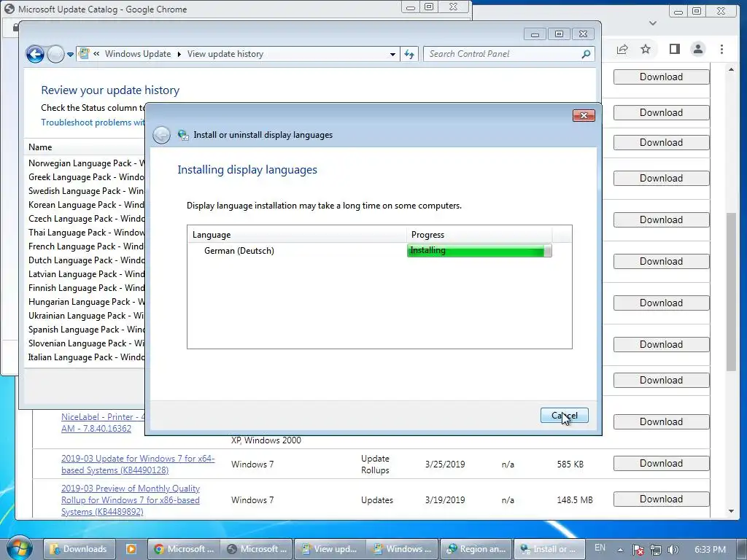
Task: Select Swedish Language Pack row
Action: pos(86,191)
